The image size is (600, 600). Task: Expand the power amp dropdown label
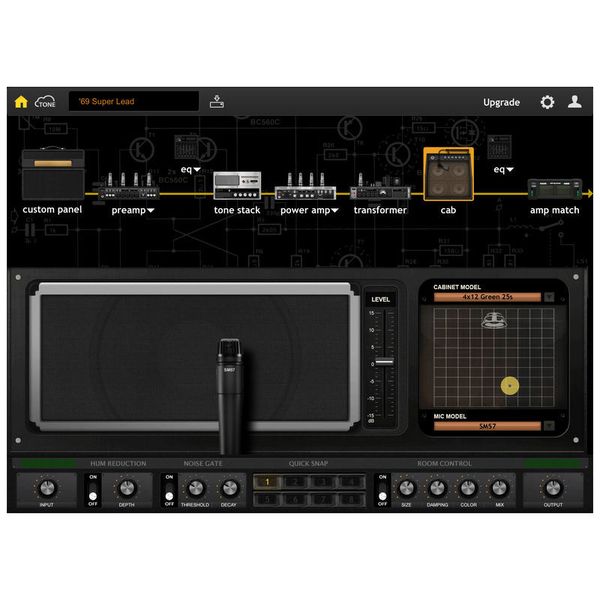tap(309, 210)
